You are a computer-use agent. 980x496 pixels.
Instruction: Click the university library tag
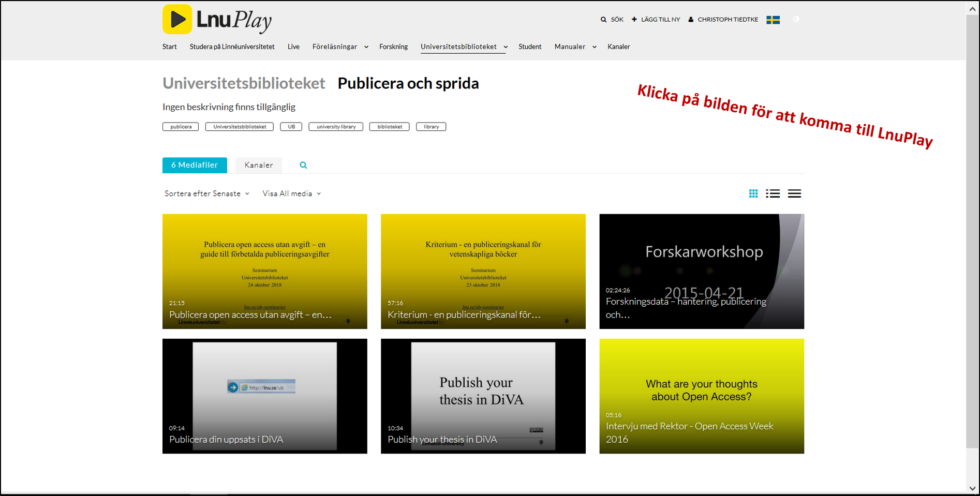click(336, 127)
